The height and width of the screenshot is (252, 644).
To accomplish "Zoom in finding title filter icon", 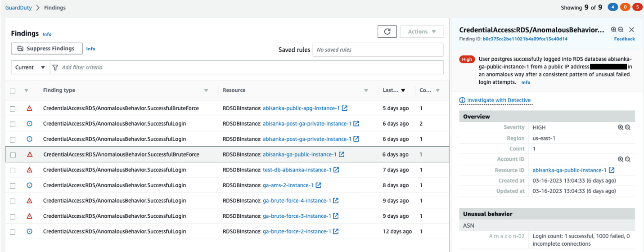I will click(x=613, y=30).
